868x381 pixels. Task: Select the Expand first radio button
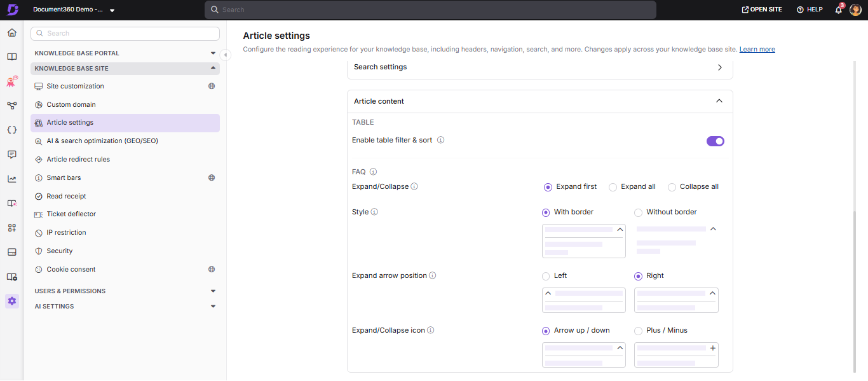coord(548,187)
